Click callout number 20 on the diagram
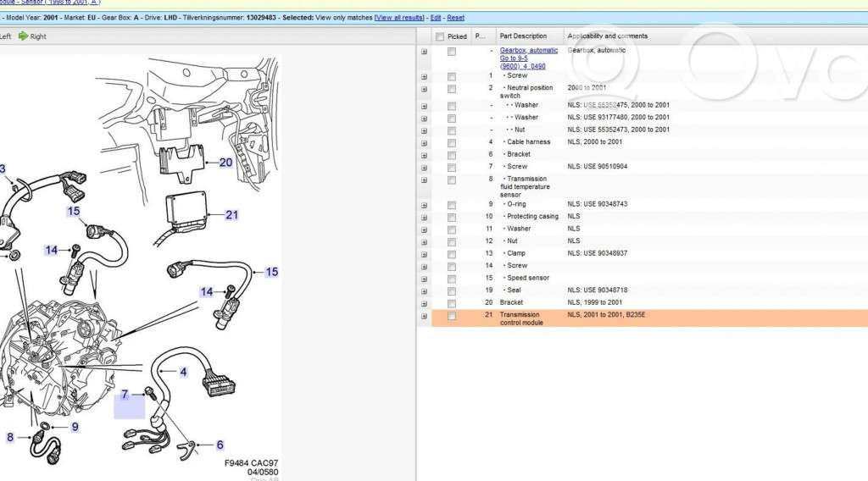 (225, 162)
